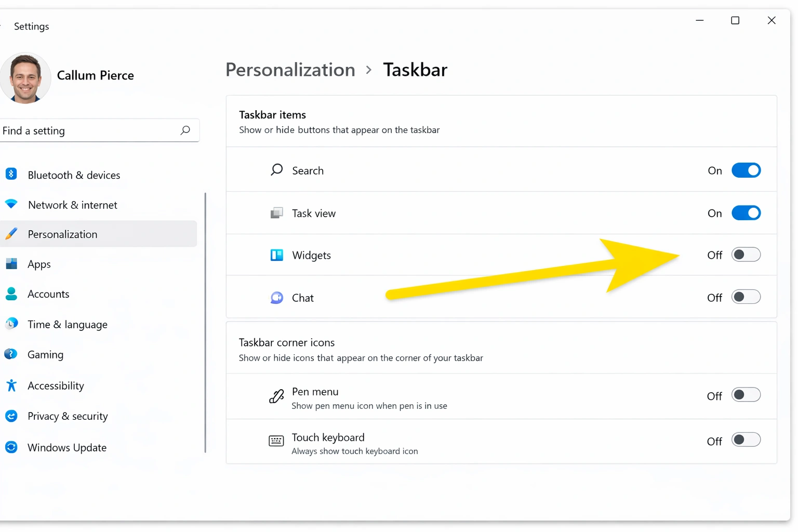Click the Accounts person icon

(11, 294)
